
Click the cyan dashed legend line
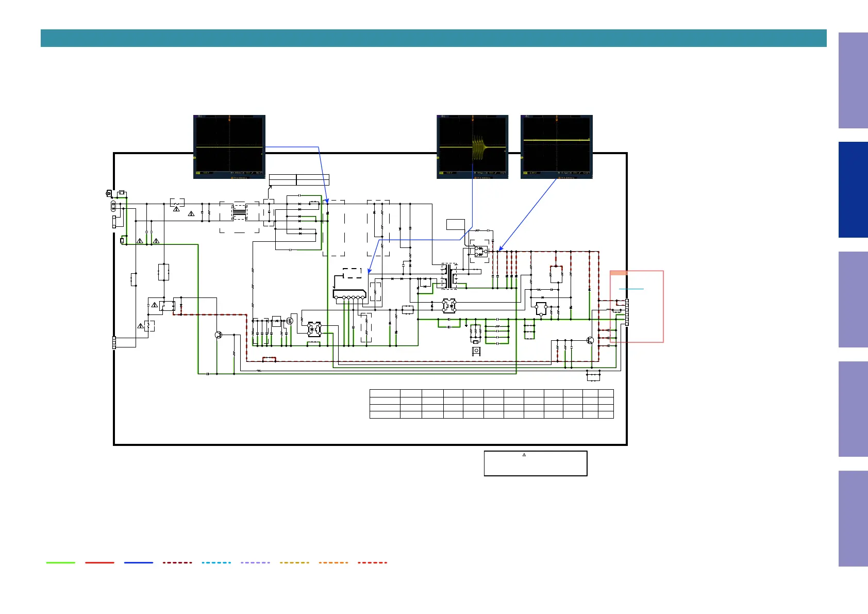pos(216,562)
